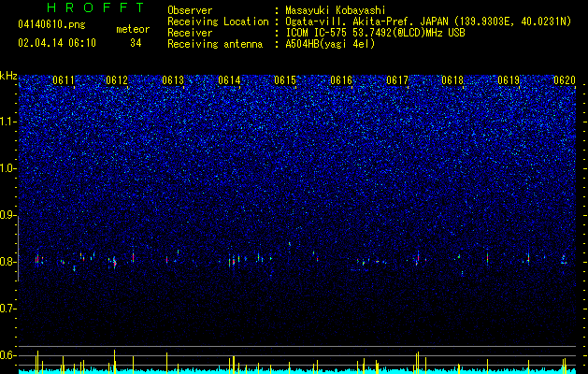Screen dimensions: 588x374
Task: Click the Receiving antenna field label
Action: coord(215,44)
